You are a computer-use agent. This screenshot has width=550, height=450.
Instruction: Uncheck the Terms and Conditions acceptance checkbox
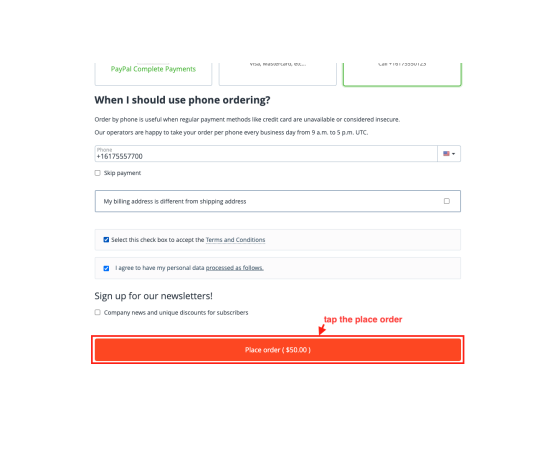coord(106,240)
